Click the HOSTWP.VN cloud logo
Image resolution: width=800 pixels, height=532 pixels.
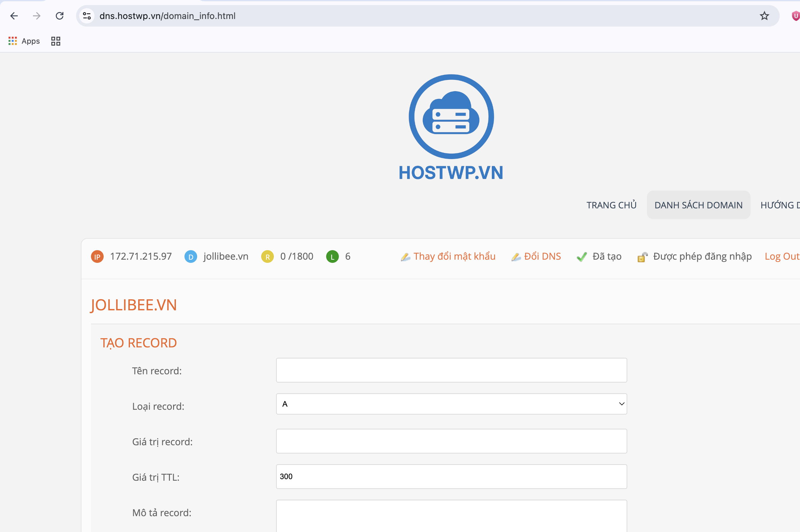pyautogui.click(x=451, y=117)
